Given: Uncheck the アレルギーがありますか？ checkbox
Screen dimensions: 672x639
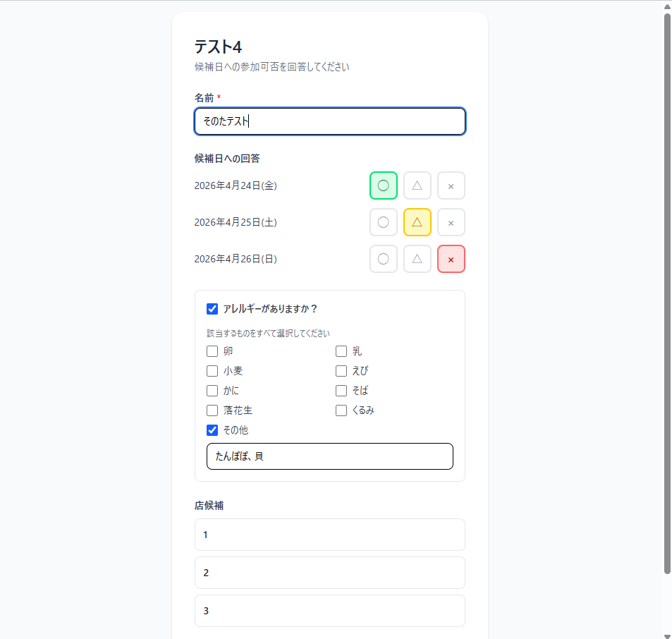Looking at the screenshot, I should point(212,309).
